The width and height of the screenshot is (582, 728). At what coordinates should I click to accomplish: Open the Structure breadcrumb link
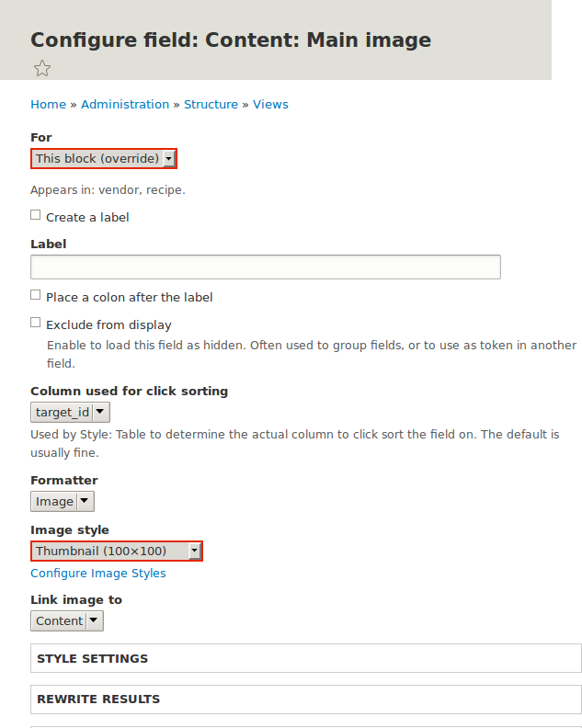211,105
